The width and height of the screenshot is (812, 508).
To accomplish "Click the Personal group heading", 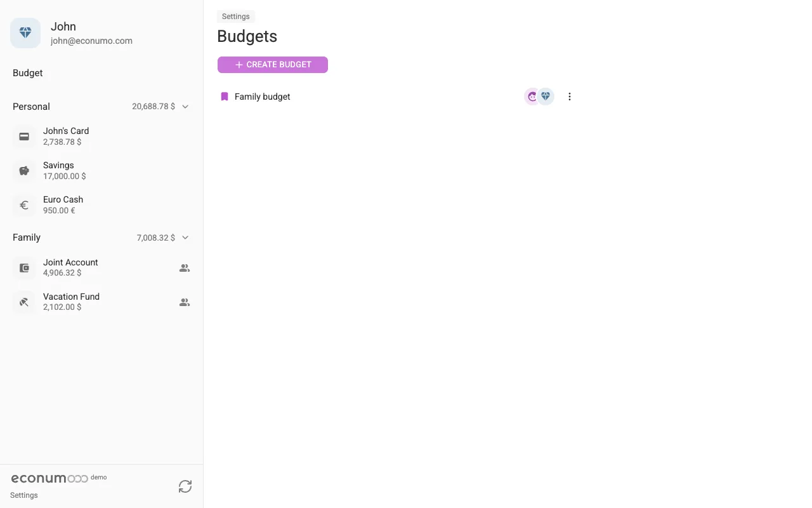I will [x=31, y=107].
